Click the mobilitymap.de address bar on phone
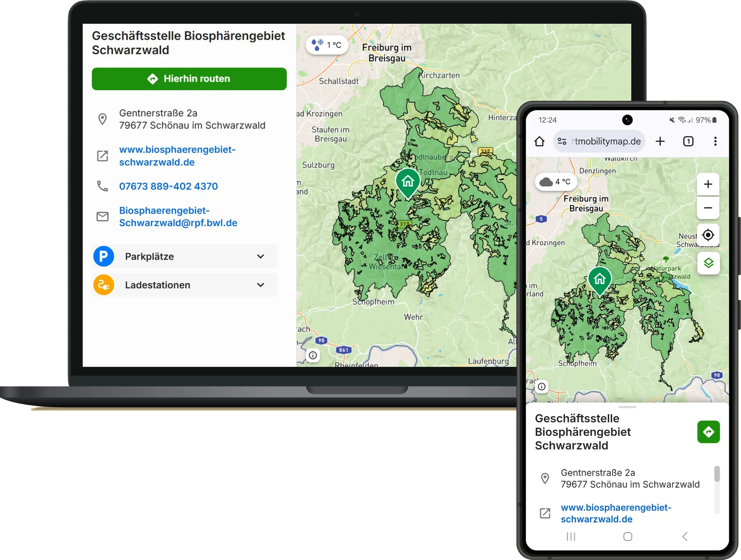This screenshot has height=560, width=741. point(599,141)
